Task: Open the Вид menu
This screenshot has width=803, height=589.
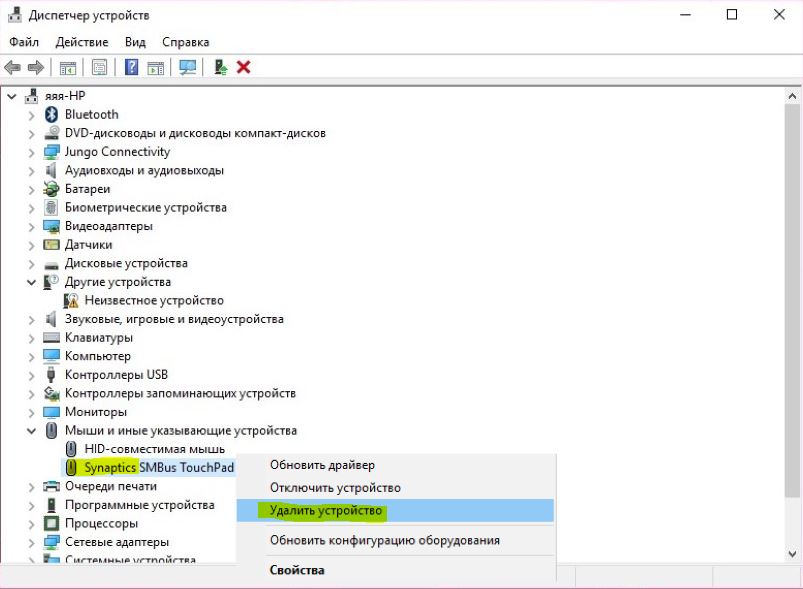Action: point(135,42)
